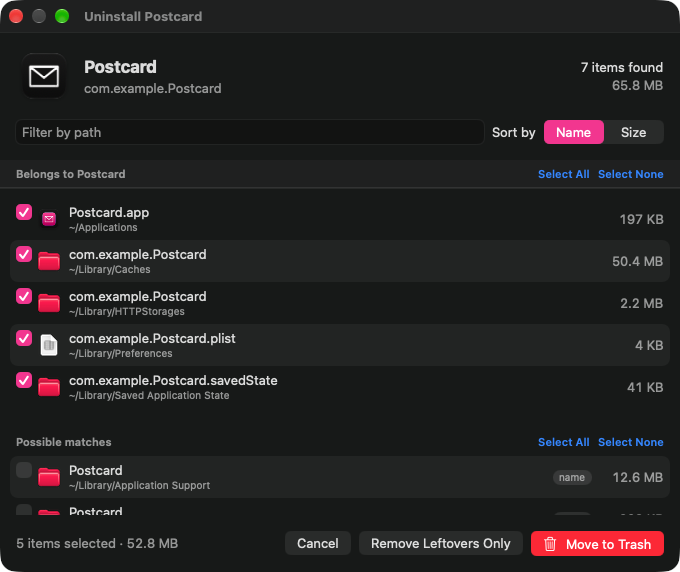680x572 pixels.
Task: Click the Possible matches section header
Action: 64,442
